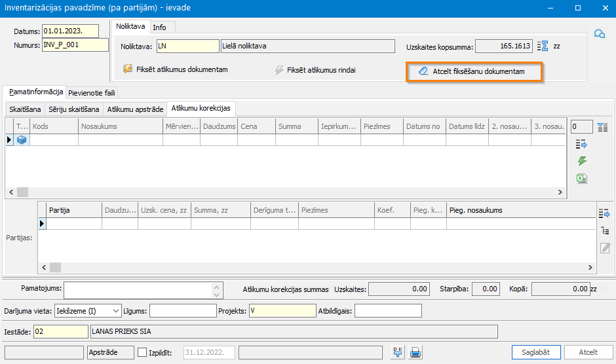Click Fiksēt atlikumus rindai button
616x364 pixels.
click(316, 70)
